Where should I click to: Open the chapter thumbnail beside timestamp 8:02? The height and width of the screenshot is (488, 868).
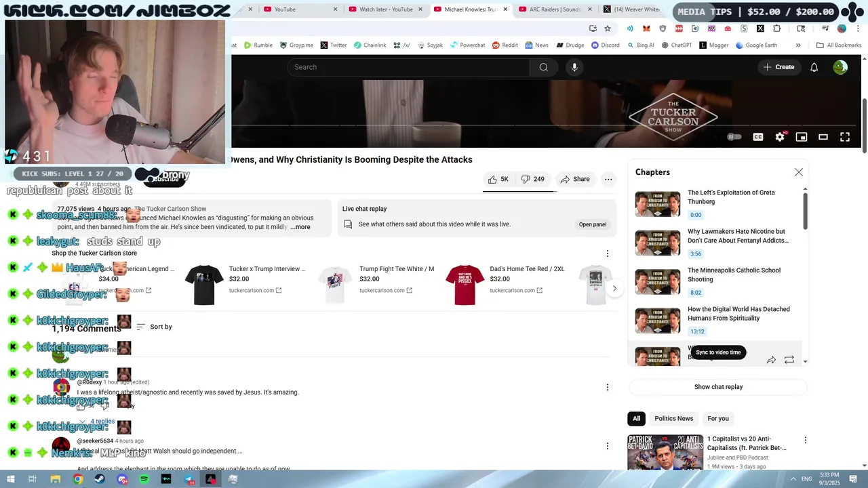pyautogui.click(x=658, y=282)
